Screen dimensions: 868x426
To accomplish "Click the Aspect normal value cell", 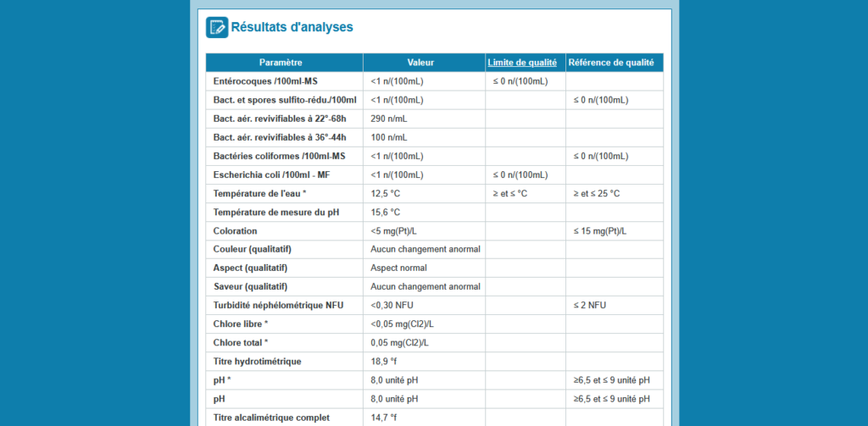I will click(x=398, y=268).
